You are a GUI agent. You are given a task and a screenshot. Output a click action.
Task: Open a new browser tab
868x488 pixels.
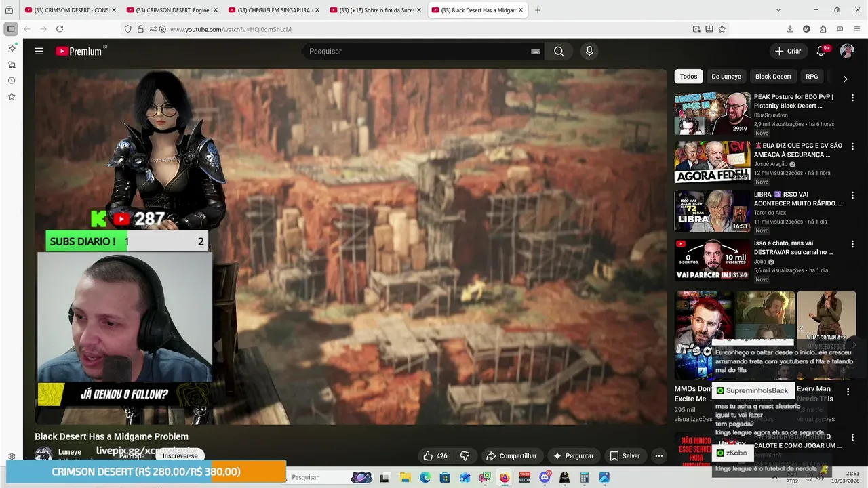538,10
